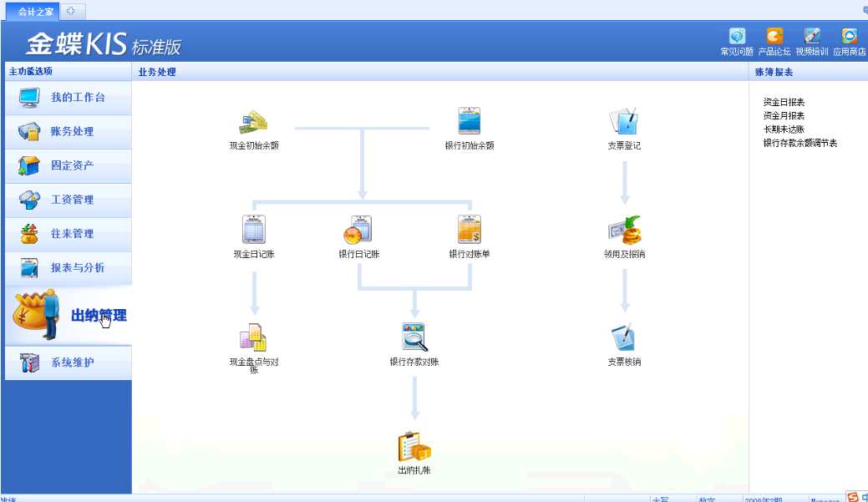Click the 常见问题 FAQ icon
868x502 pixels.
(737, 37)
